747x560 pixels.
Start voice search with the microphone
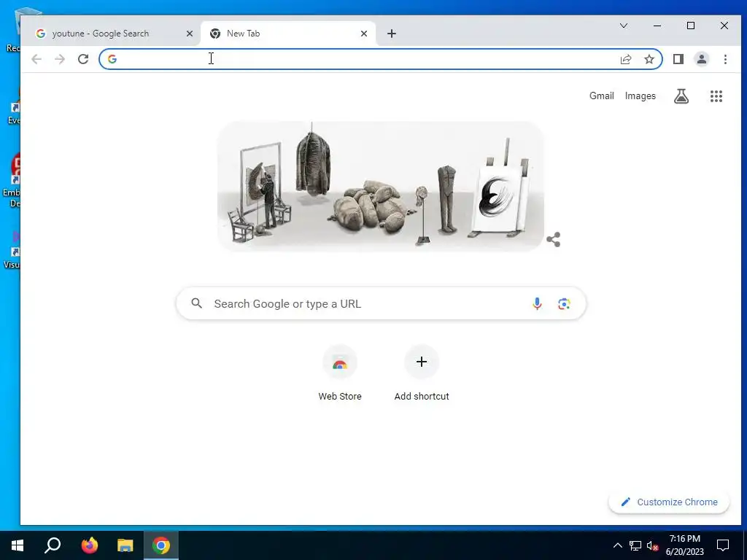(537, 304)
